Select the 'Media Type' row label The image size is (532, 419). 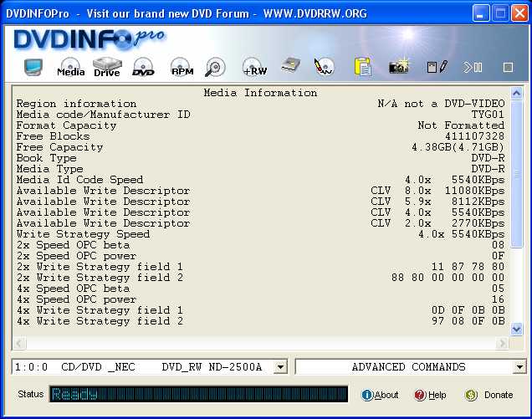click(50, 169)
